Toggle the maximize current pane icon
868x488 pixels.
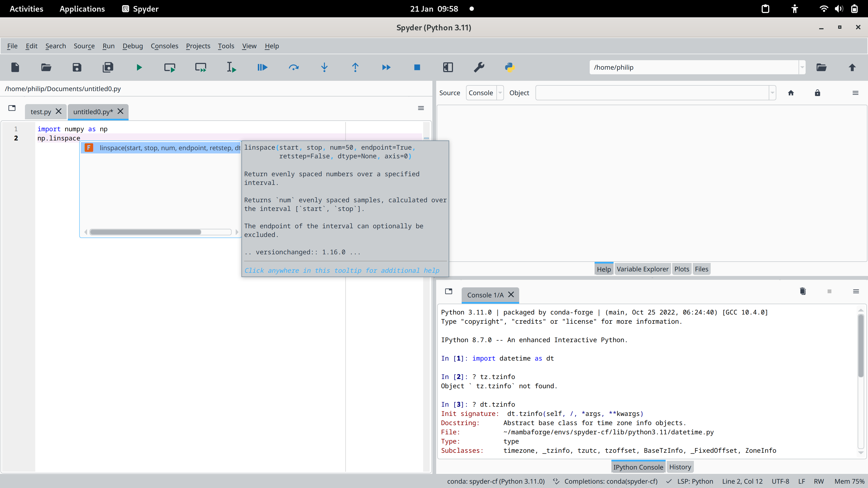point(448,67)
